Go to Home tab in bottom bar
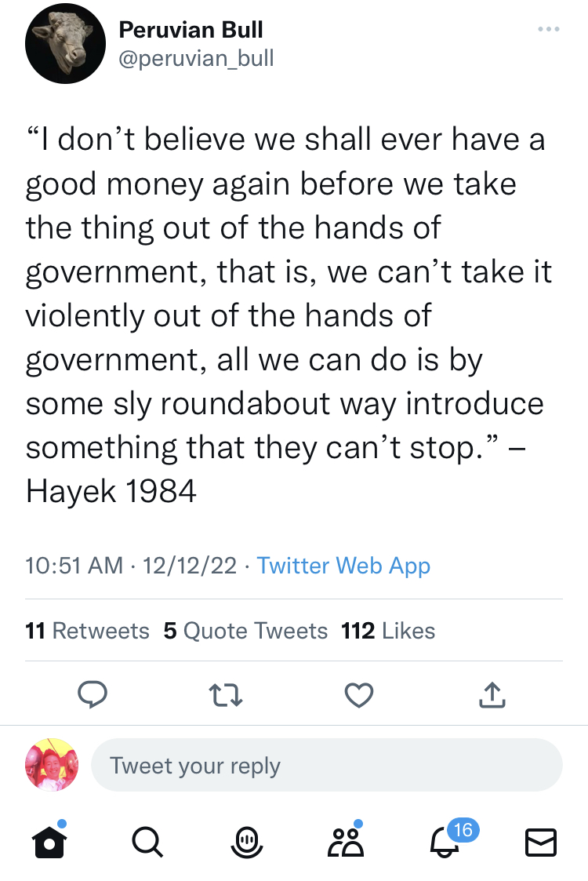The width and height of the screenshot is (588, 881). tap(49, 842)
